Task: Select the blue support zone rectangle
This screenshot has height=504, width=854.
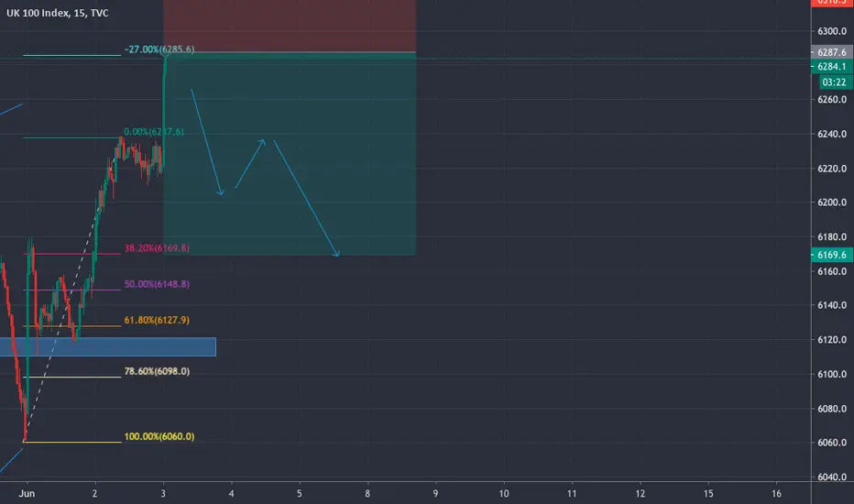Action: pos(108,346)
